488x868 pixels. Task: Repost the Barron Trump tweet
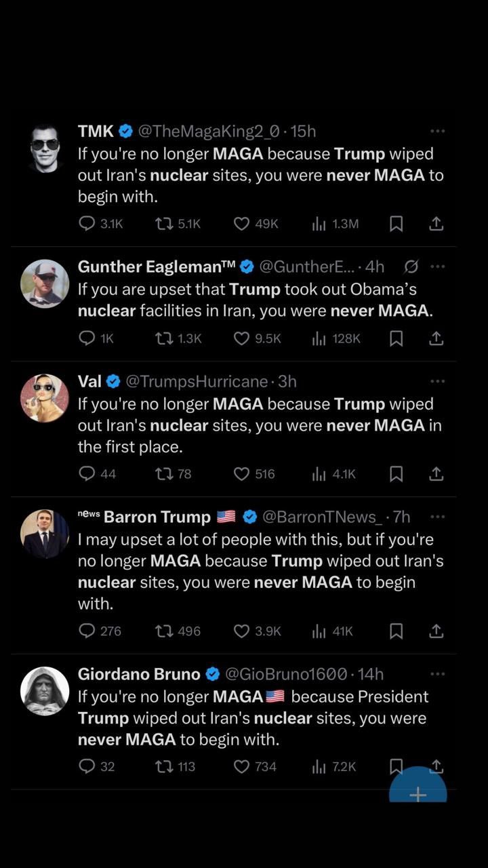pyautogui.click(x=163, y=631)
